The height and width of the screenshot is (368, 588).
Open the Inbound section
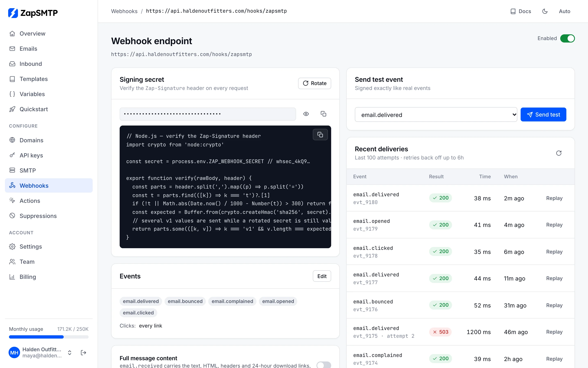pos(49,64)
